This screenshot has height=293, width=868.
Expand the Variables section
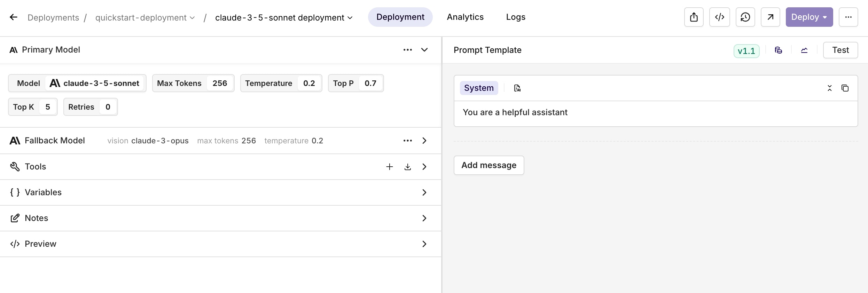pyautogui.click(x=424, y=192)
